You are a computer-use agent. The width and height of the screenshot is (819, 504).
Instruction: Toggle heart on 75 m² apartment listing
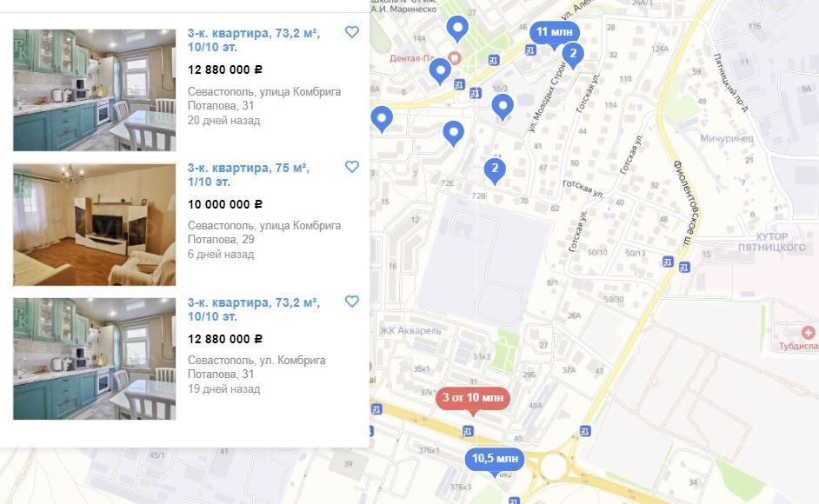352,167
